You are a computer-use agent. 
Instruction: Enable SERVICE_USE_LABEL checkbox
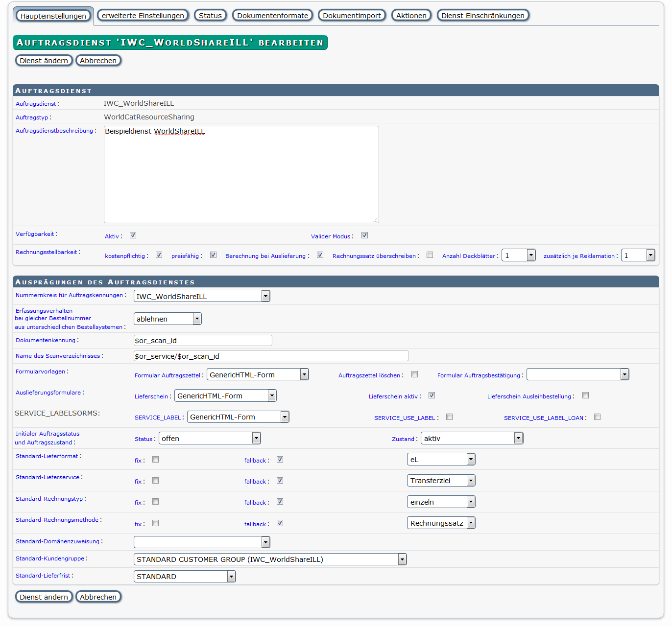click(449, 417)
